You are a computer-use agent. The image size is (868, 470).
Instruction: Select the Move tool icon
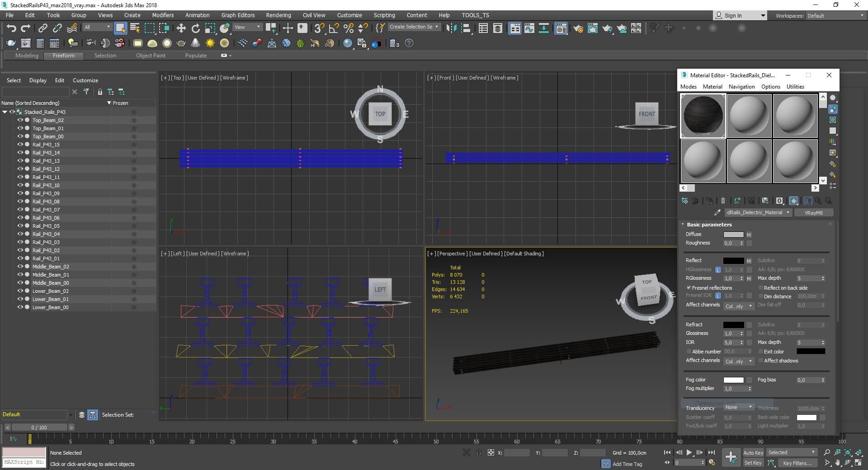(181, 28)
